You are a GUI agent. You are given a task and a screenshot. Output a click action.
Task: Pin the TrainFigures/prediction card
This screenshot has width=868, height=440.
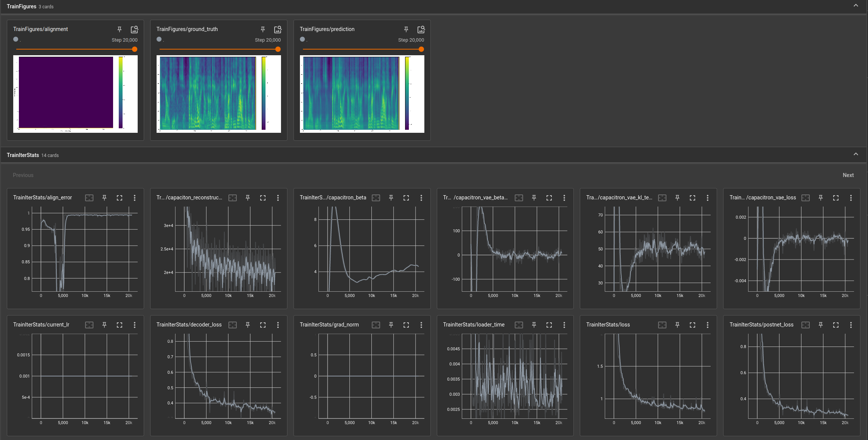(x=406, y=29)
